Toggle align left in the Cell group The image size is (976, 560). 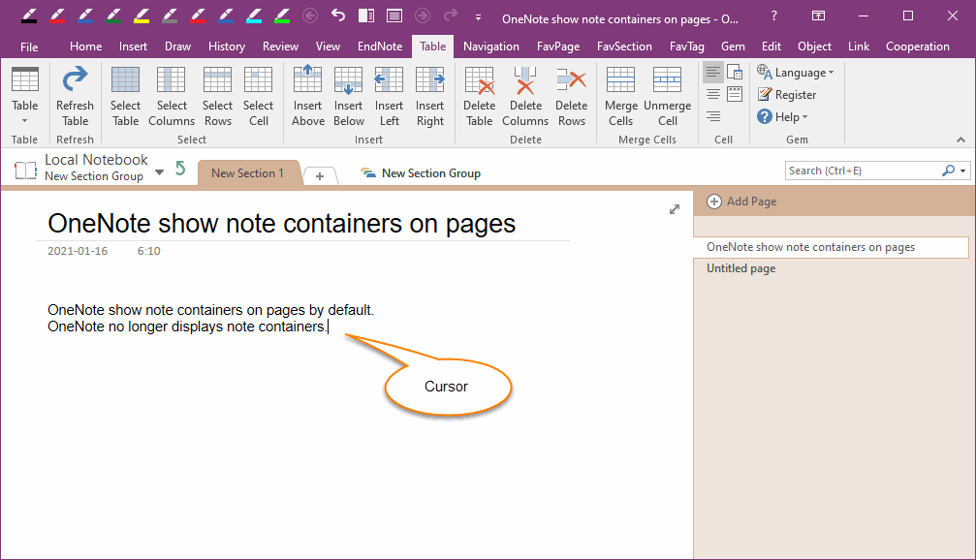713,72
